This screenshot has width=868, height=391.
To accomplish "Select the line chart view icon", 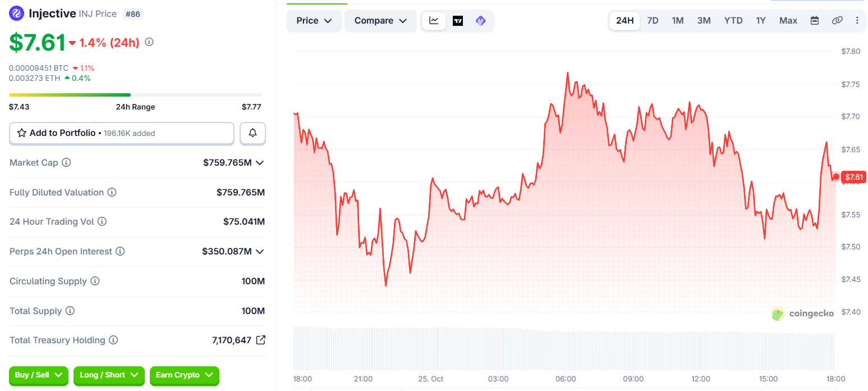I will [434, 21].
